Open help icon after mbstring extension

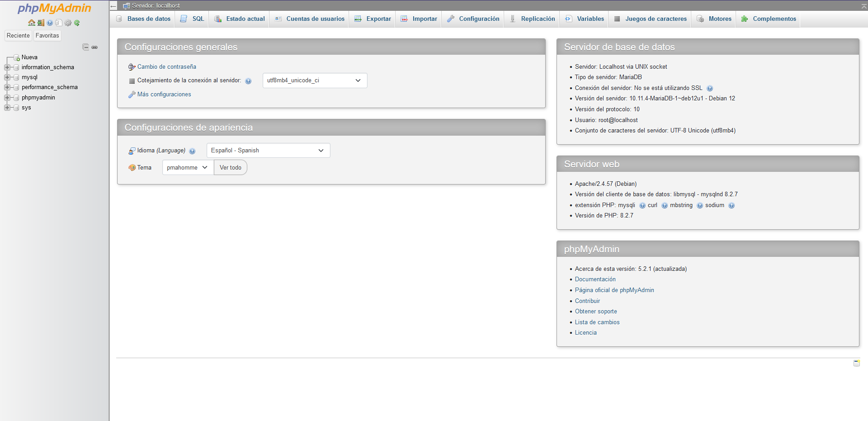pos(700,206)
